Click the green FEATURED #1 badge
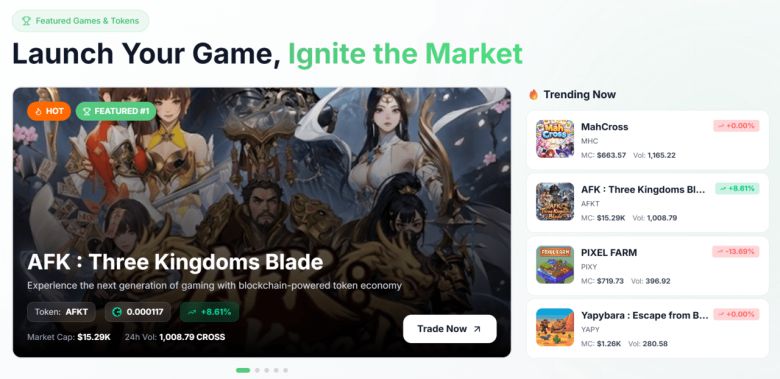This screenshot has width=780, height=379. [116, 111]
